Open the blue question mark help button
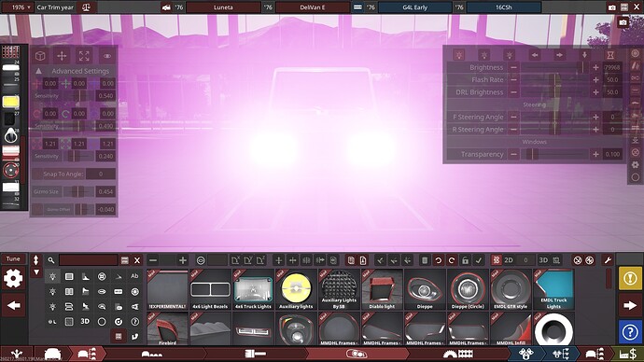Viewport: 644px width, 362px height. pyautogui.click(x=630, y=331)
